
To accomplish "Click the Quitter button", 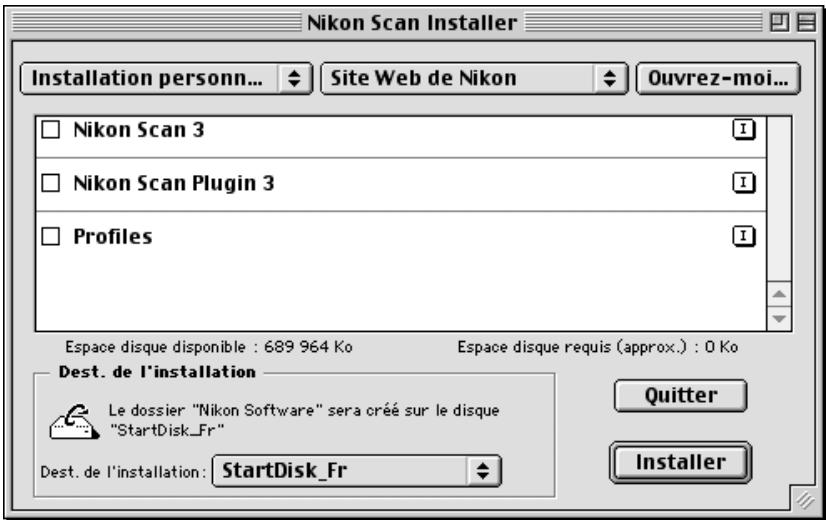I will coord(681,395).
